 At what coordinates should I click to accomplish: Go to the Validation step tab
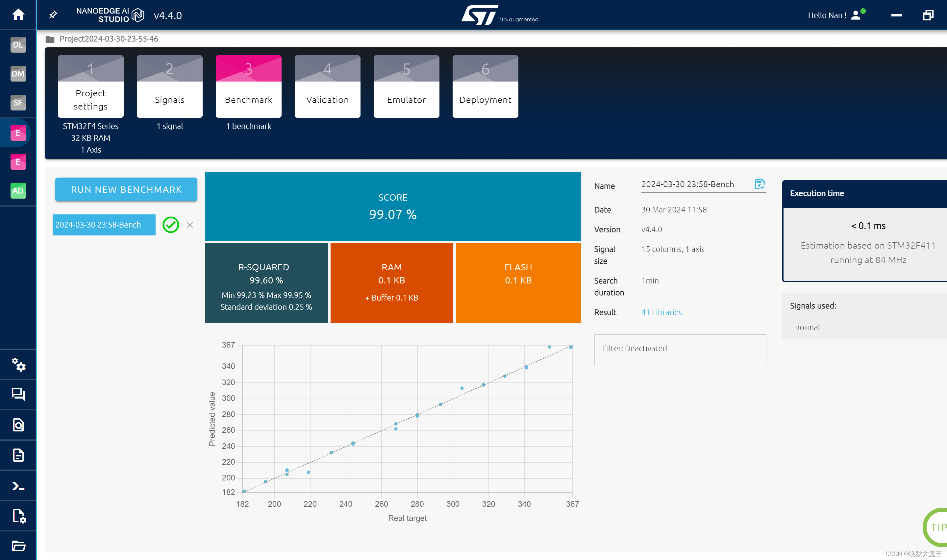tap(327, 86)
